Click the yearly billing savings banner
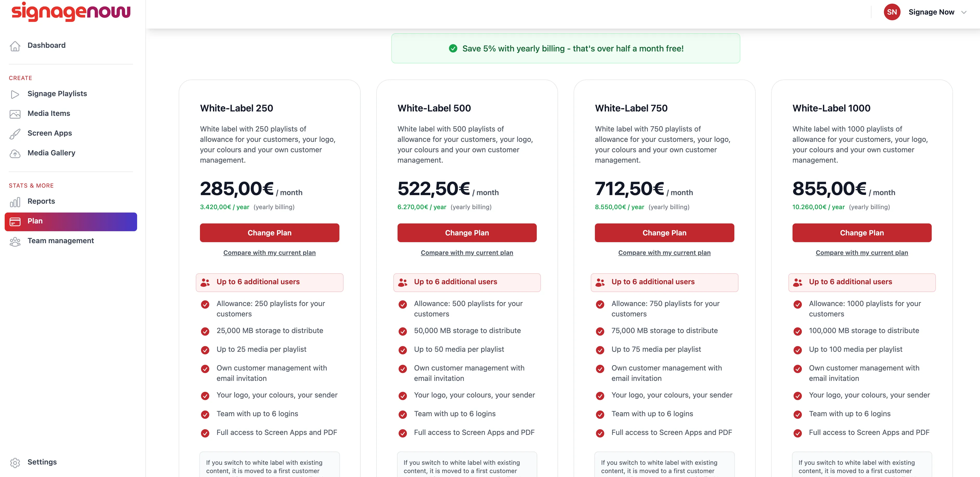This screenshot has height=477, width=980. click(x=565, y=48)
